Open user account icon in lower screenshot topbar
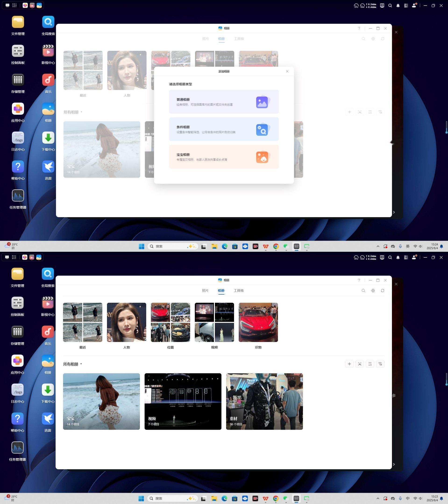 coord(414,257)
